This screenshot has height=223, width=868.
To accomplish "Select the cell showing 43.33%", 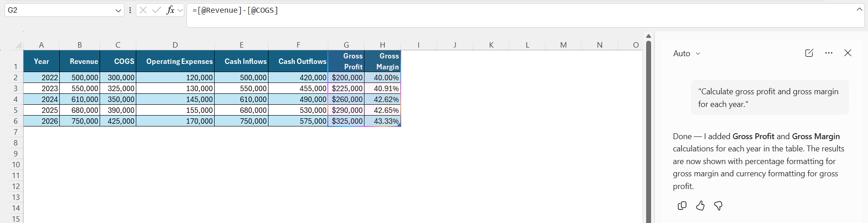I will (383, 121).
